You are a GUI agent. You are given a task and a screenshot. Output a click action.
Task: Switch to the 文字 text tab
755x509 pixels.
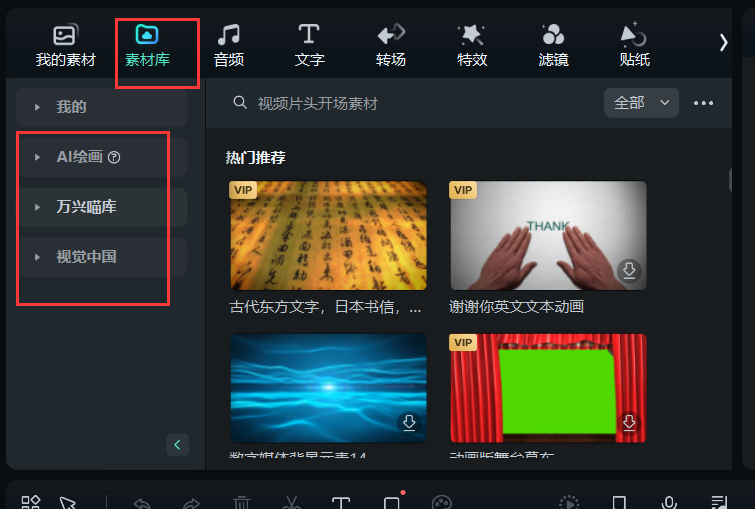(309, 46)
